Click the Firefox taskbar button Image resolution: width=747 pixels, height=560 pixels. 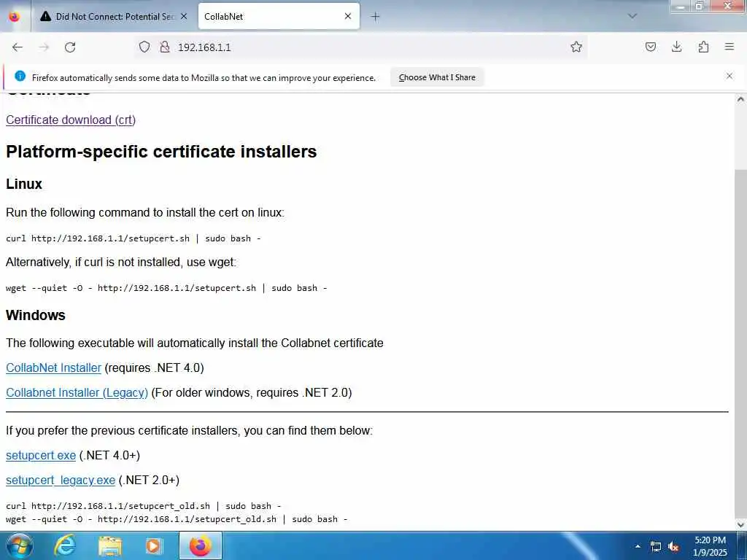[200, 545]
